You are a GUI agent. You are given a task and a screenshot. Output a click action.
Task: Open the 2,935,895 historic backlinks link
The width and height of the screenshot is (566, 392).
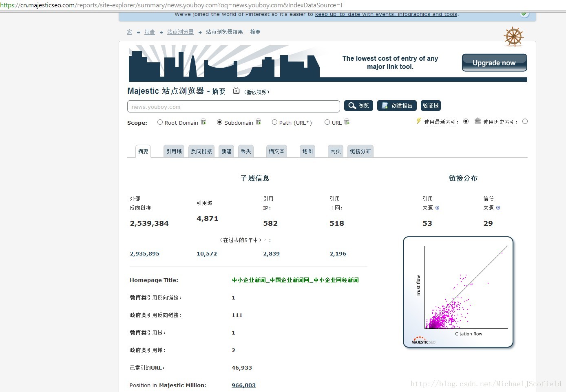pos(144,253)
